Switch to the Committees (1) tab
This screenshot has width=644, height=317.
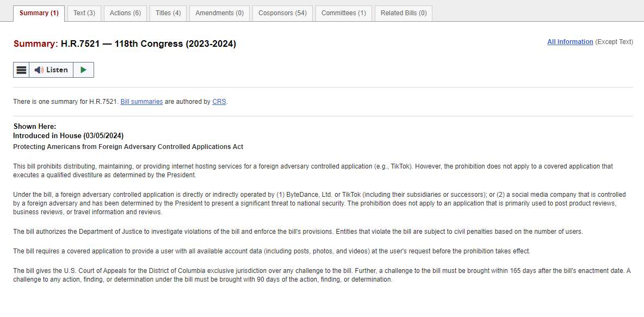click(x=344, y=13)
